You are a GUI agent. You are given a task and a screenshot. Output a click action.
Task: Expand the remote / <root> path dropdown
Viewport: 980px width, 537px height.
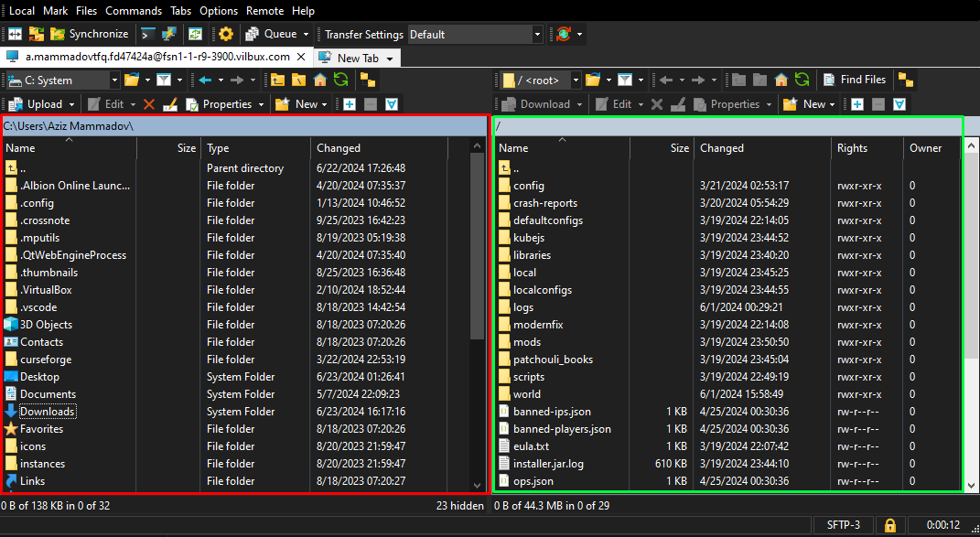577,81
